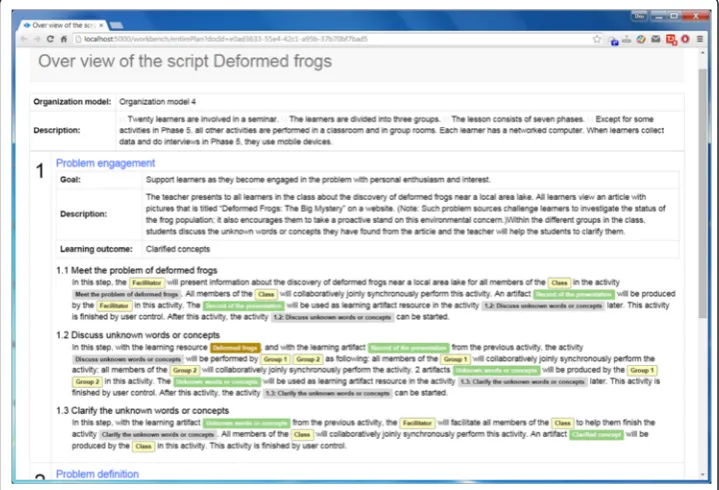Click grey '1.3: Clarify the unknown words' badge before 'later'

[x=522, y=382]
